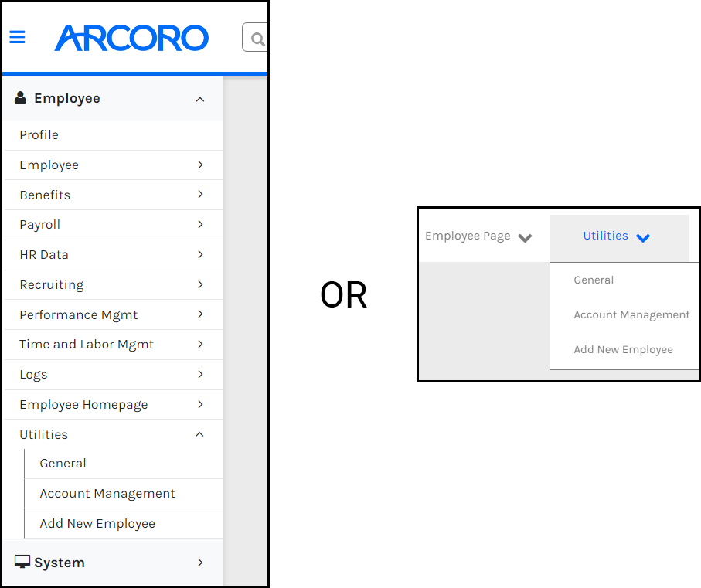Click the System monitor icon
The height and width of the screenshot is (588, 701).
click(22, 562)
